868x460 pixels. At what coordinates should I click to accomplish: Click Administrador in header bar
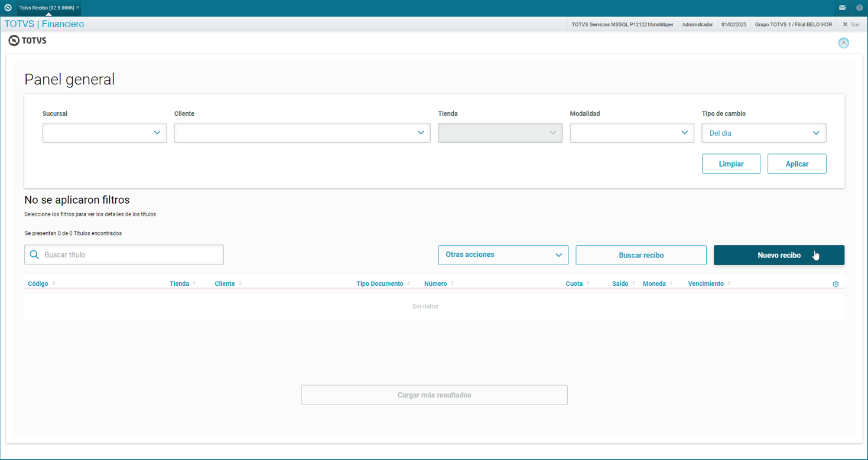pyautogui.click(x=697, y=24)
